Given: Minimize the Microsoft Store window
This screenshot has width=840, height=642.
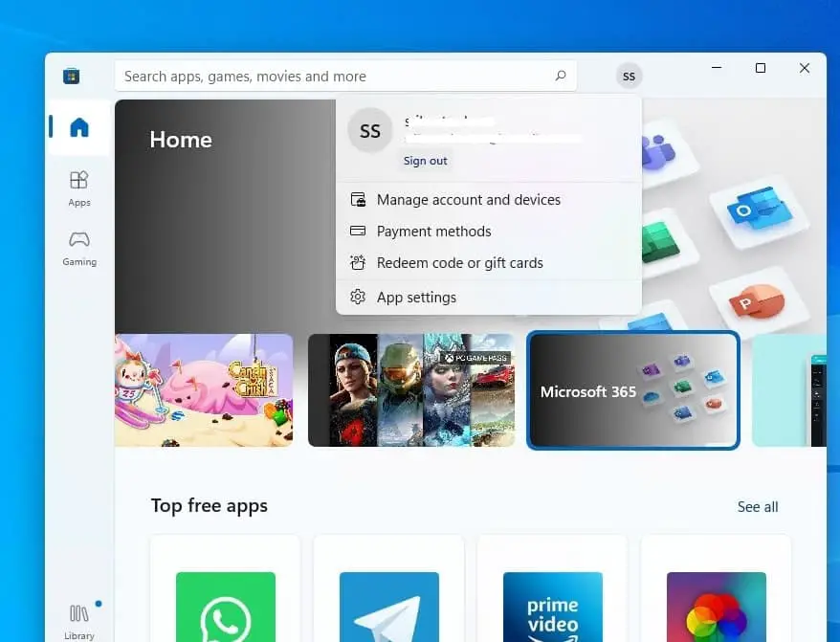Looking at the screenshot, I should coord(717,68).
